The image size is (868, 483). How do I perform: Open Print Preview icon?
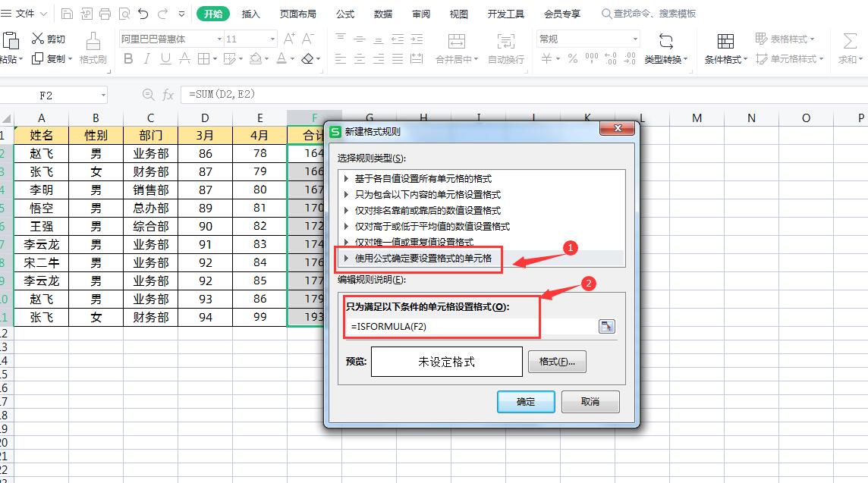pyautogui.click(x=124, y=14)
